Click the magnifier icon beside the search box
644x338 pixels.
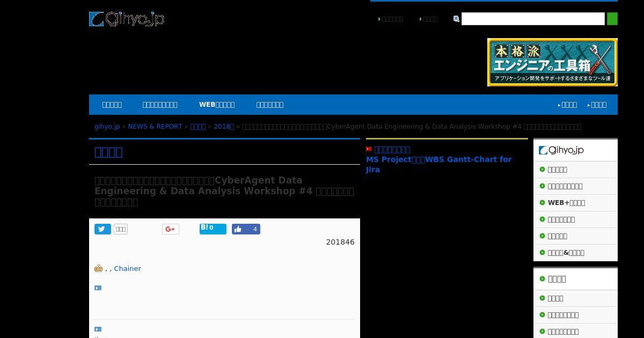pyautogui.click(x=456, y=19)
